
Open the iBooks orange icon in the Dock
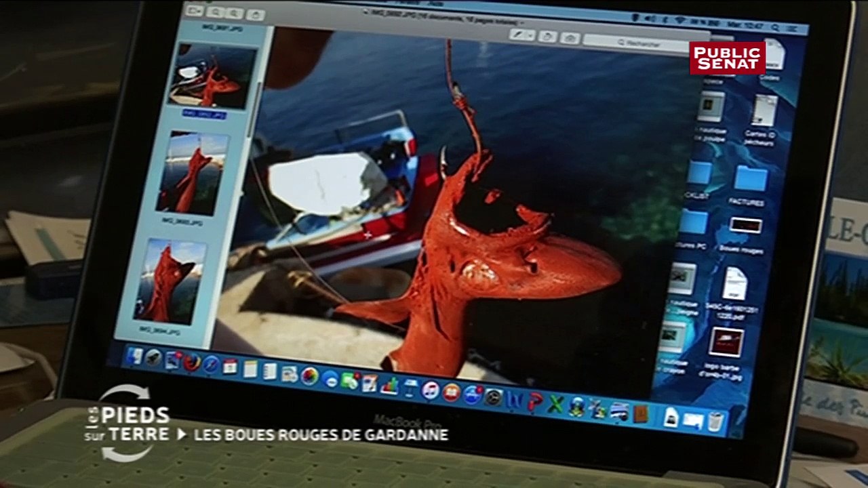point(452,392)
